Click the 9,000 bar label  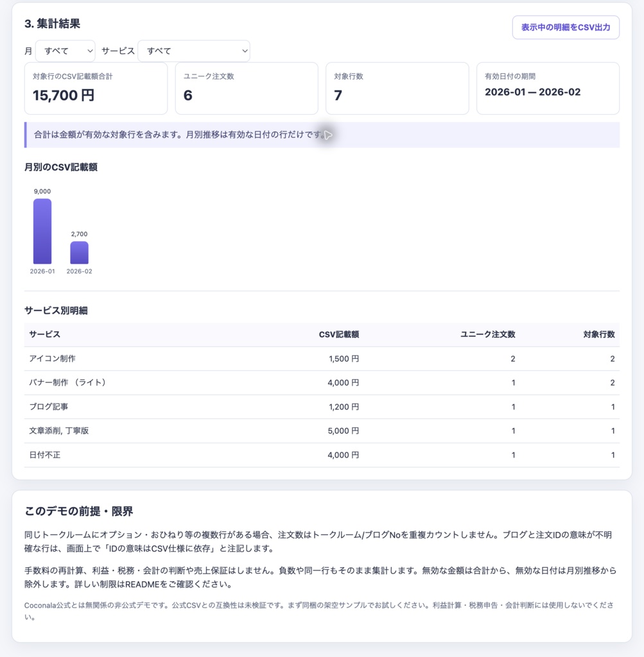(x=42, y=191)
